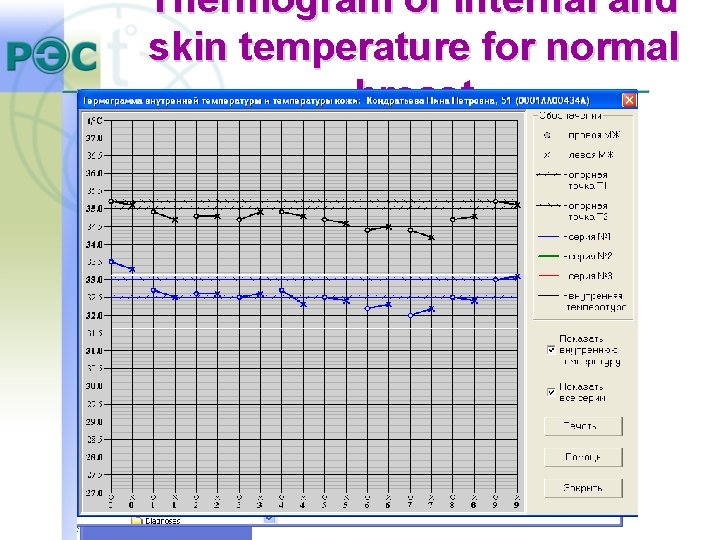
Task: Click the first black internal-temperature circle point
Action: [111, 201]
